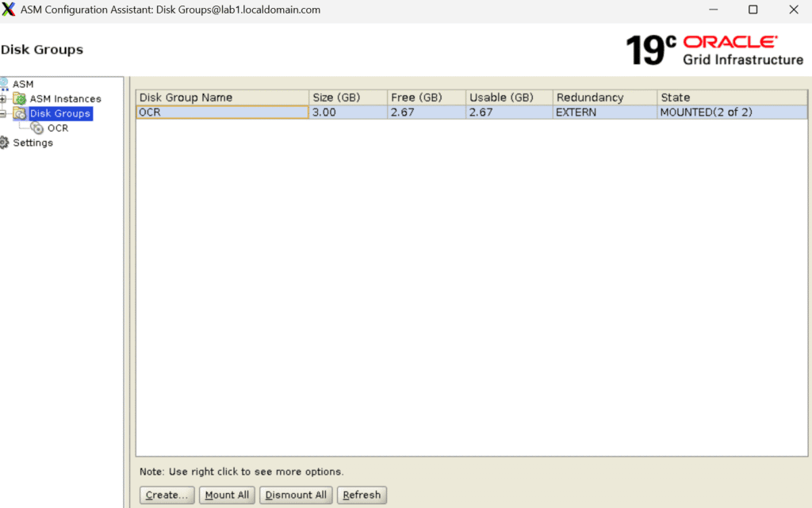812x508 pixels.
Task: Collapse the Disk Groups tree node
Action: pyautogui.click(x=3, y=113)
